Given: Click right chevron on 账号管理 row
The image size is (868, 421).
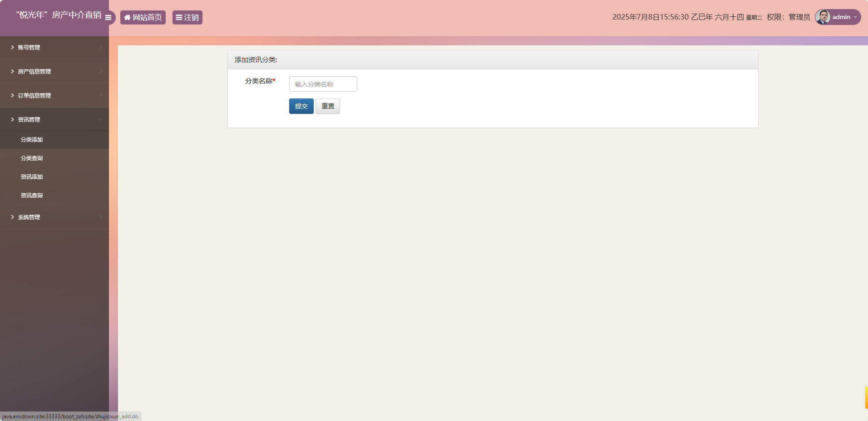Looking at the screenshot, I should (101, 47).
